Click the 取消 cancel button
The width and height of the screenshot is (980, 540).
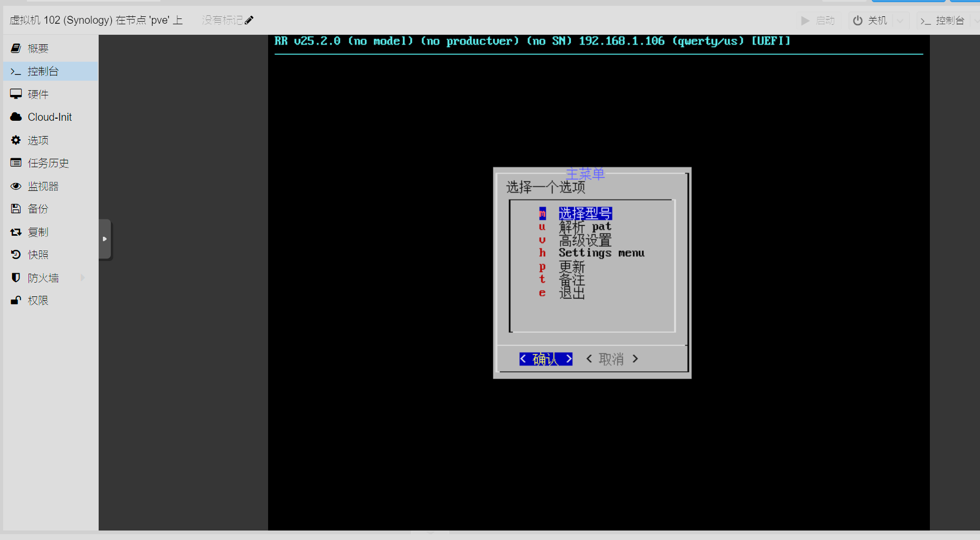click(612, 359)
